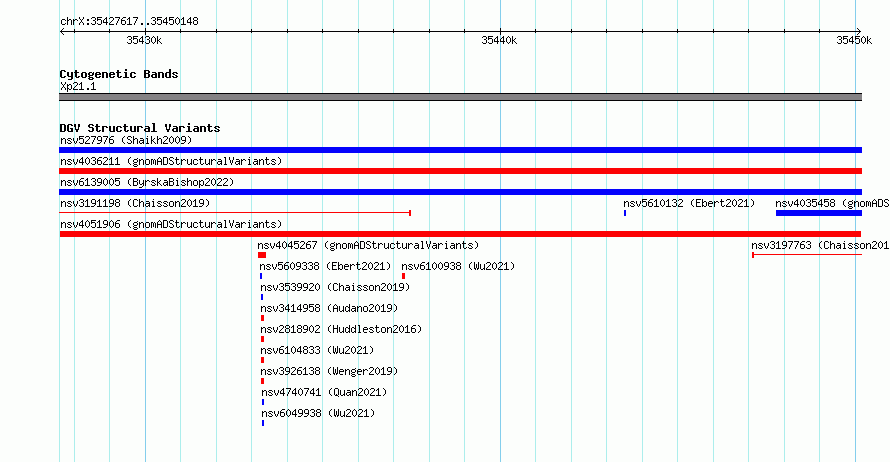
Task: Click the red marker below nsv6100938
Action: pyautogui.click(x=404, y=276)
